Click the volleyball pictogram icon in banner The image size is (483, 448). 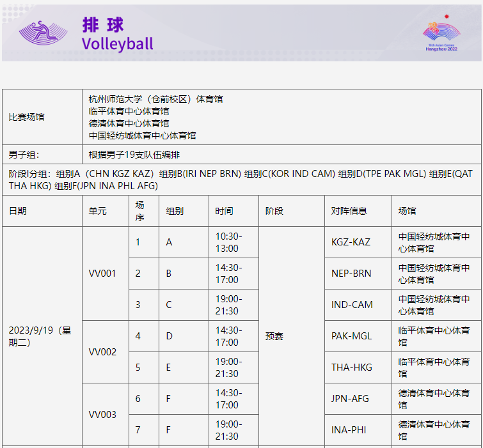[x=43, y=33]
